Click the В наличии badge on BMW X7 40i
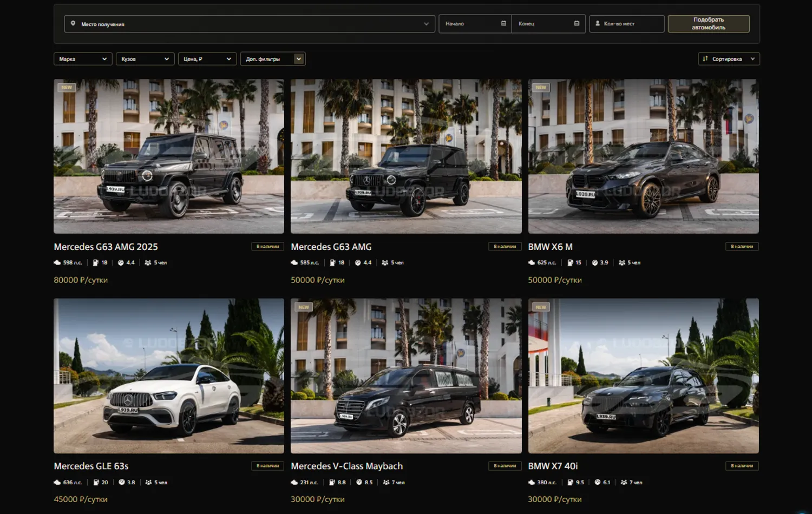The image size is (812, 514). click(x=742, y=466)
